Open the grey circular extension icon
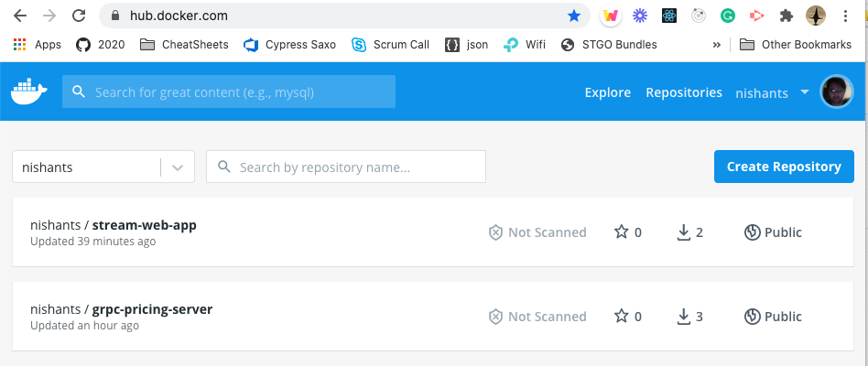 coord(699,16)
